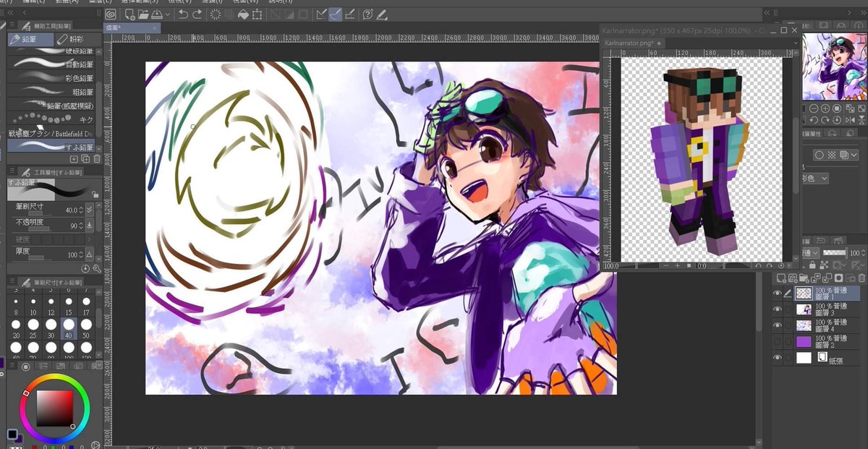The image size is (868, 449).
Task: Select the main drawing color swatch
Action: [12, 434]
